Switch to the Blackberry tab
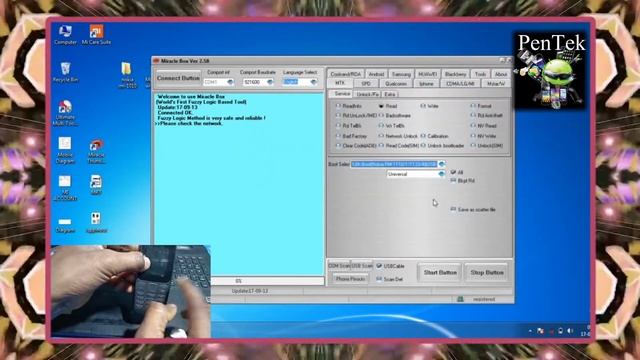Image resolution: width=640 pixels, height=360 pixels. coord(455,74)
